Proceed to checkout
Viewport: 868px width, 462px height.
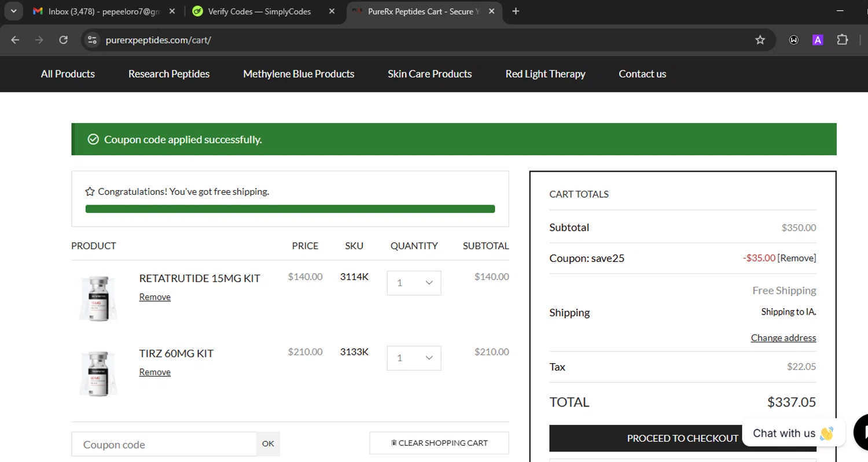pyautogui.click(x=683, y=438)
